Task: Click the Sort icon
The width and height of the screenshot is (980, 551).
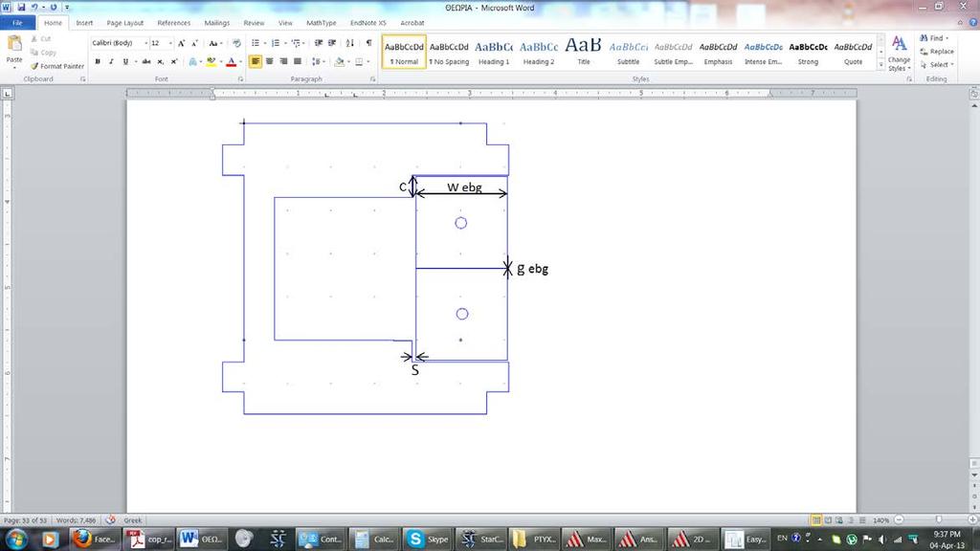Action: click(x=350, y=42)
